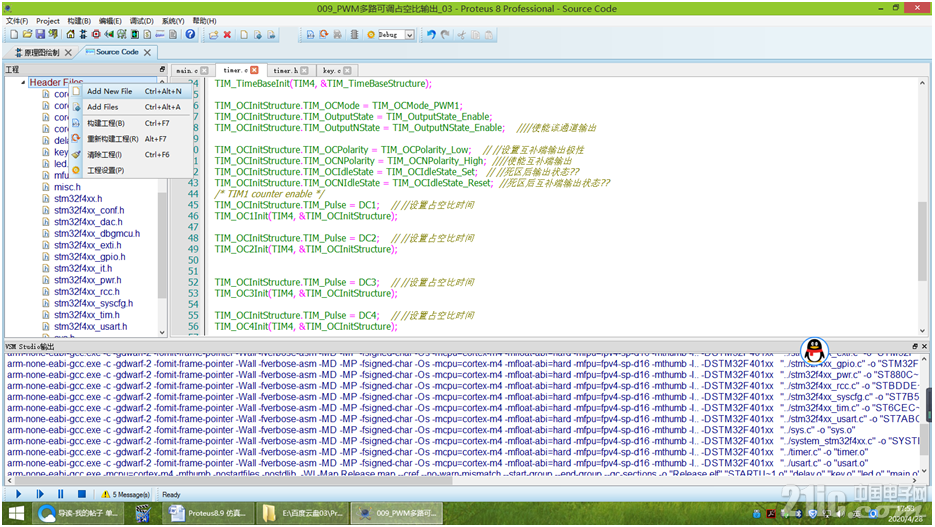Switch to key.c editor tab
The height and width of the screenshot is (527, 935).
pos(332,70)
